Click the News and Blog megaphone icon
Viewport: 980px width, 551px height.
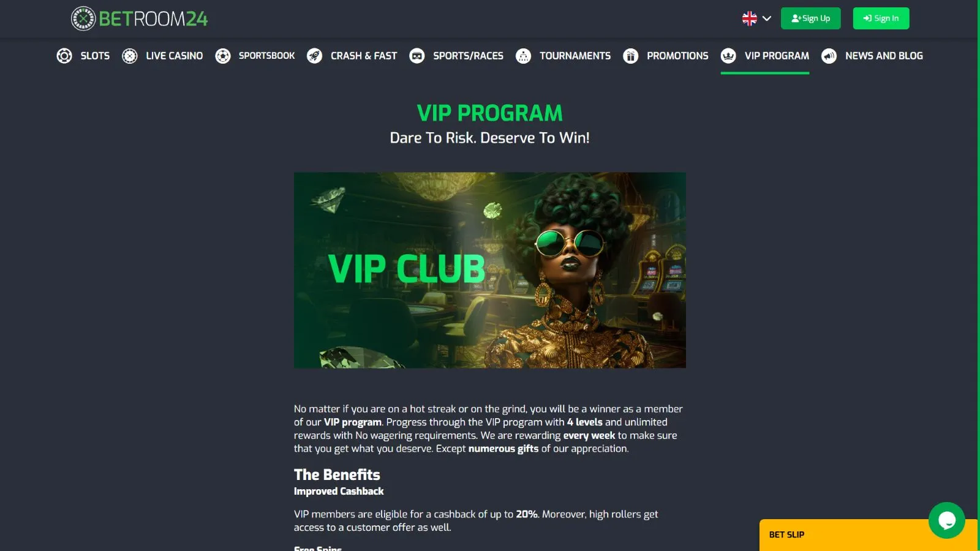pyautogui.click(x=829, y=56)
